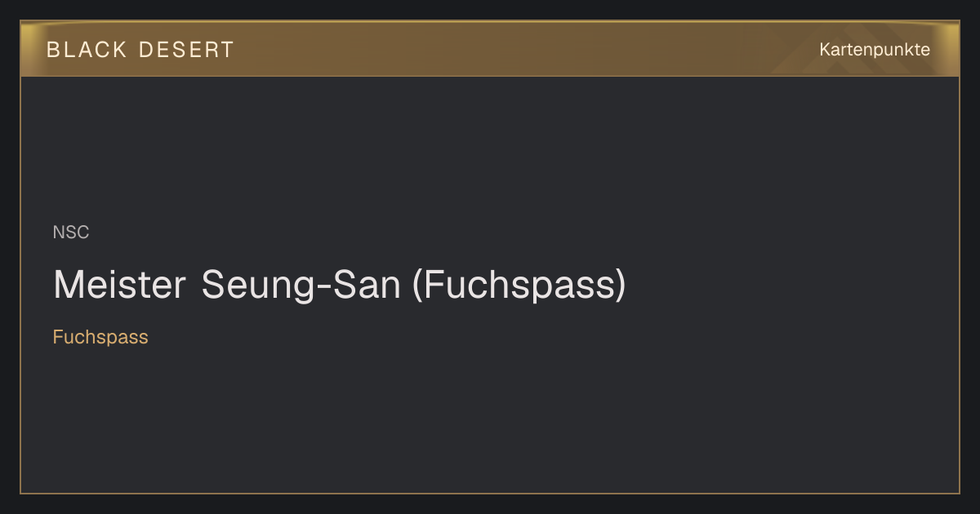The width and height of the screenshot is (980, 514).
Task: Open the golden Fuchspass location link
Action: 100,337
